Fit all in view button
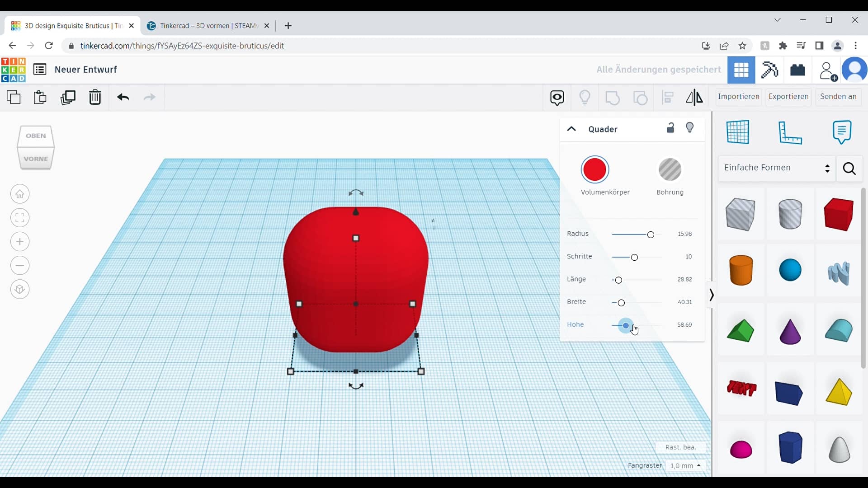The height and width of the screenshot is (488, 868). [x=20, y=218]
